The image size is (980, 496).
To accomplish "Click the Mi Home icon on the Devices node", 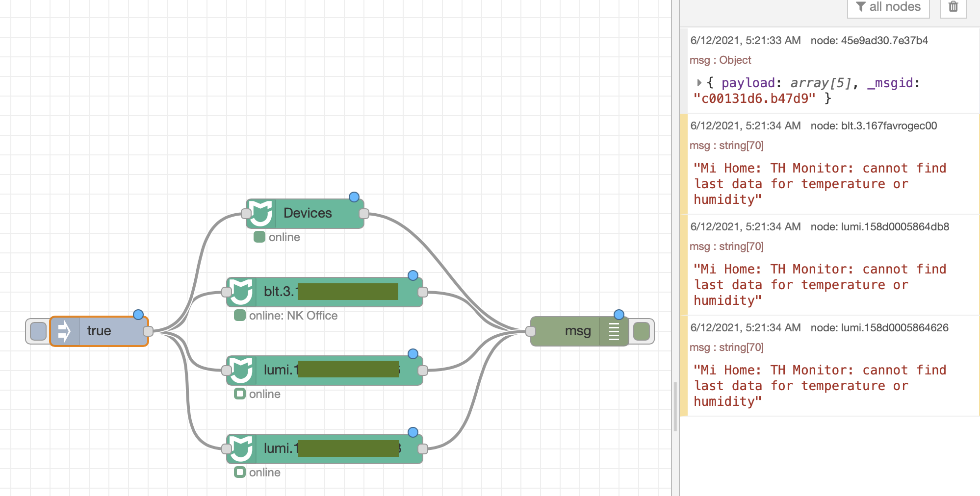I will pos(262,213).
